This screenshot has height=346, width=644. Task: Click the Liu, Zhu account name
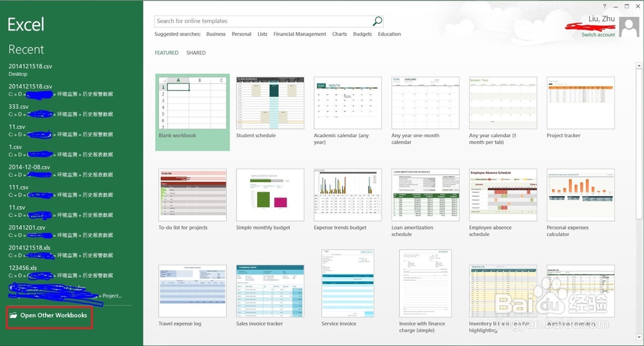click(601, 19)
